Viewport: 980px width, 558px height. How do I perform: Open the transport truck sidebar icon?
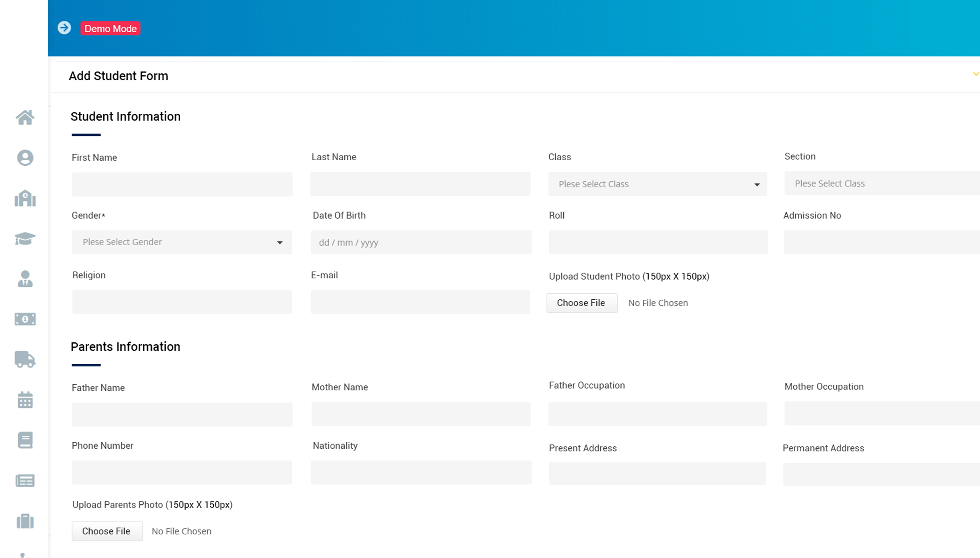[25, 360]
